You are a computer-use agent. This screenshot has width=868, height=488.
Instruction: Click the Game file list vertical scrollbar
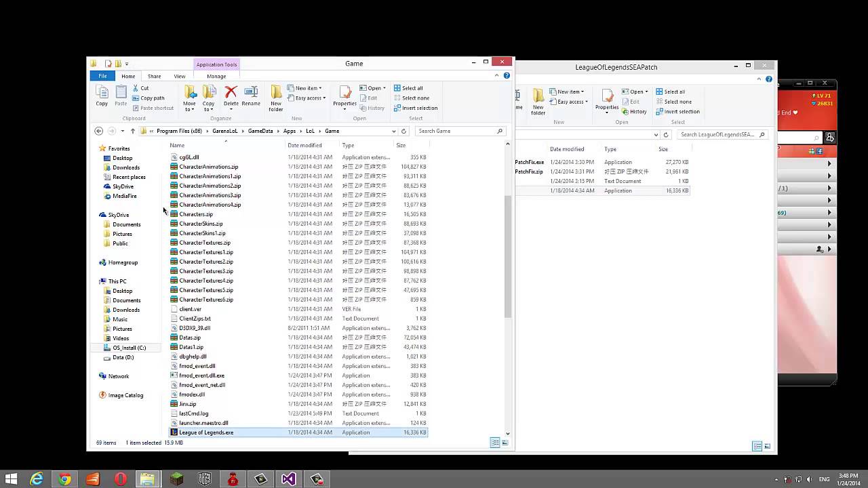click(x=508, y=258)
